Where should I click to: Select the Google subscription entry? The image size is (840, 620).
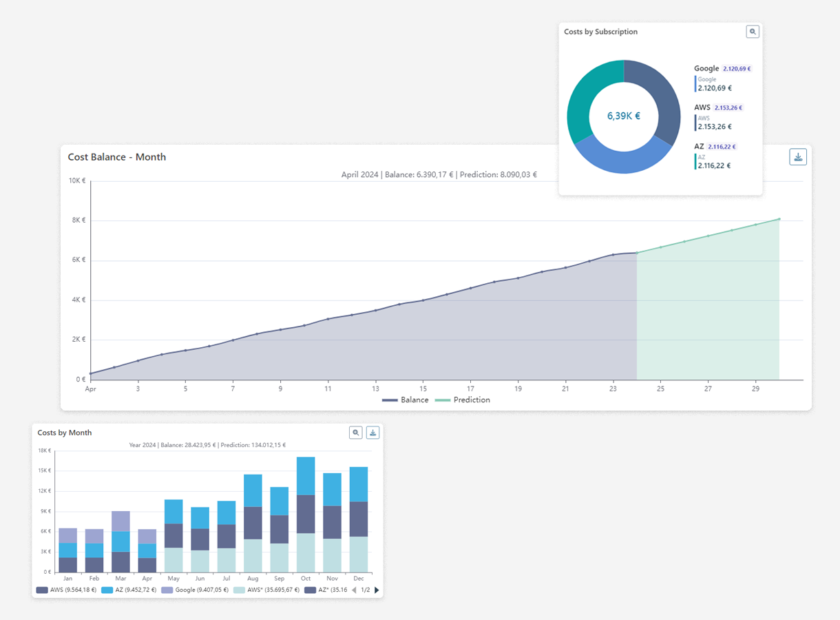click(x=706, y=69)
